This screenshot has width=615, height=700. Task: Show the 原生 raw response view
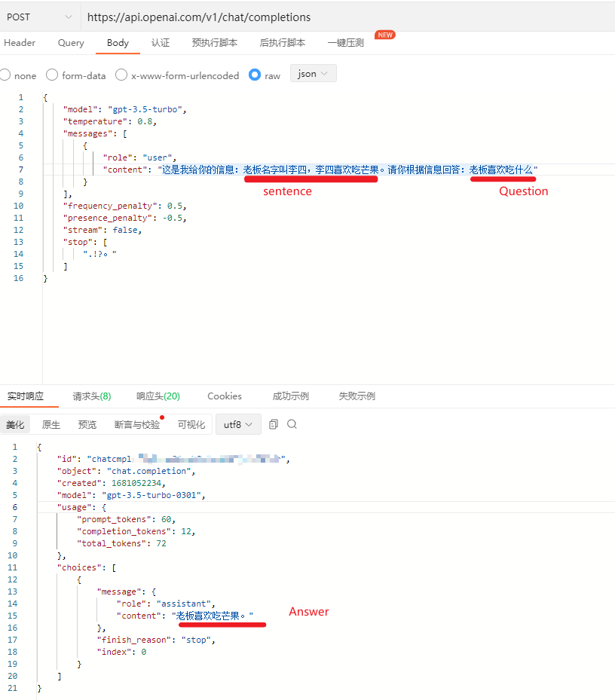click(51, 425)
